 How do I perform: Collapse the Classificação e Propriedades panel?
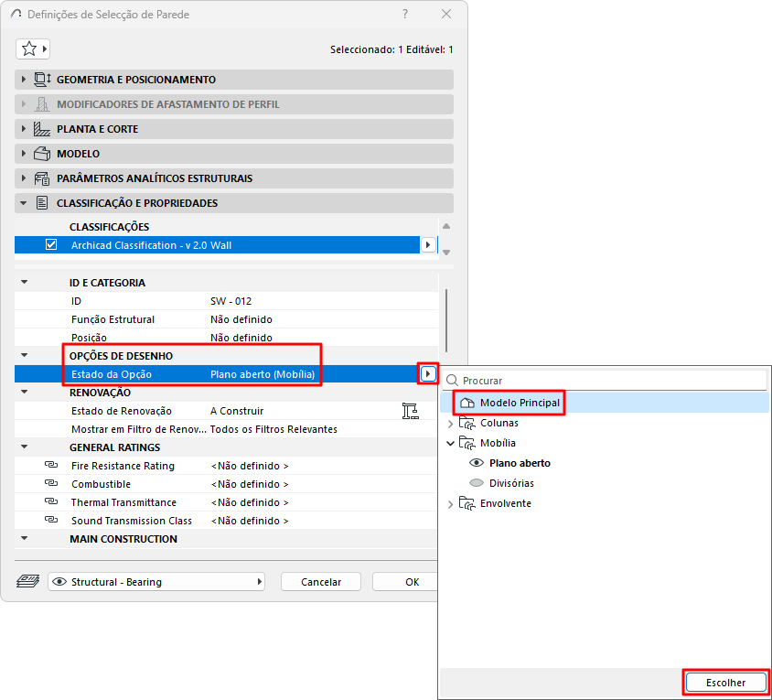click(x=23, y=203)
